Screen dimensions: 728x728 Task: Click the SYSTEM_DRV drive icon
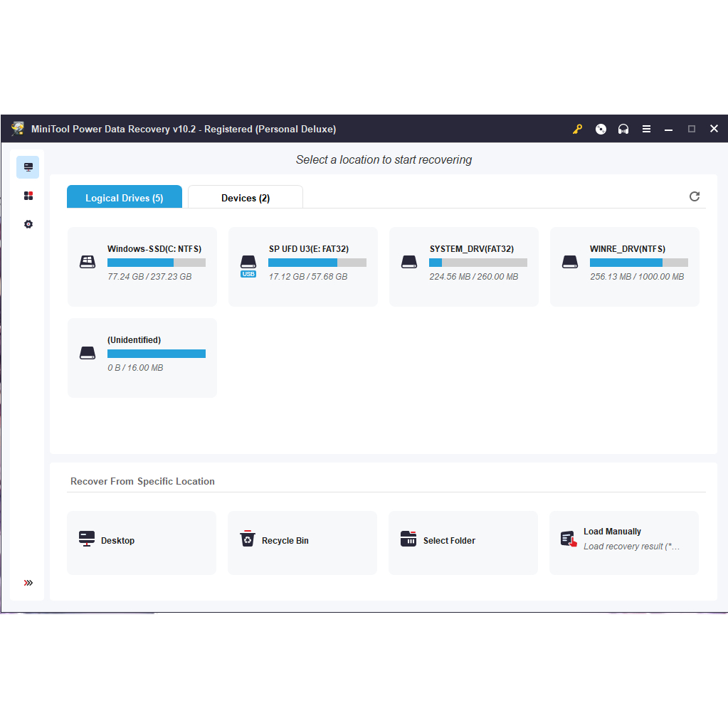click(x=409, y=262)
